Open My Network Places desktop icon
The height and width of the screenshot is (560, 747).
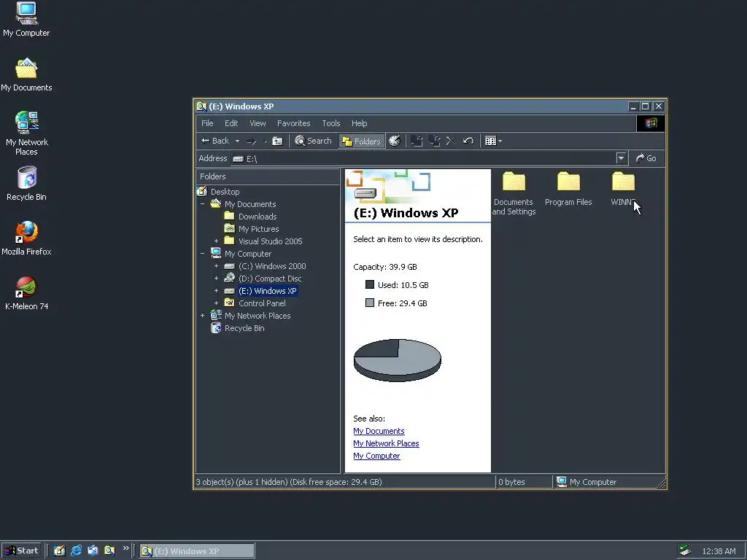tap(26, 133)
